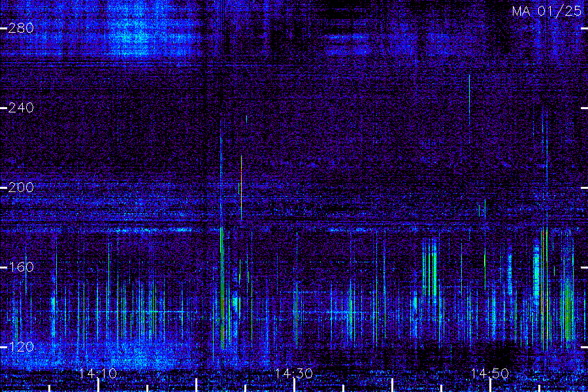Click the 280 frequency axis label

point(21,28)
